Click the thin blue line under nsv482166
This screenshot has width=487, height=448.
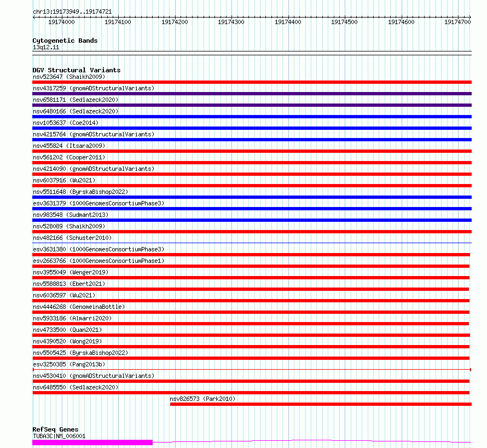(252, 243)
